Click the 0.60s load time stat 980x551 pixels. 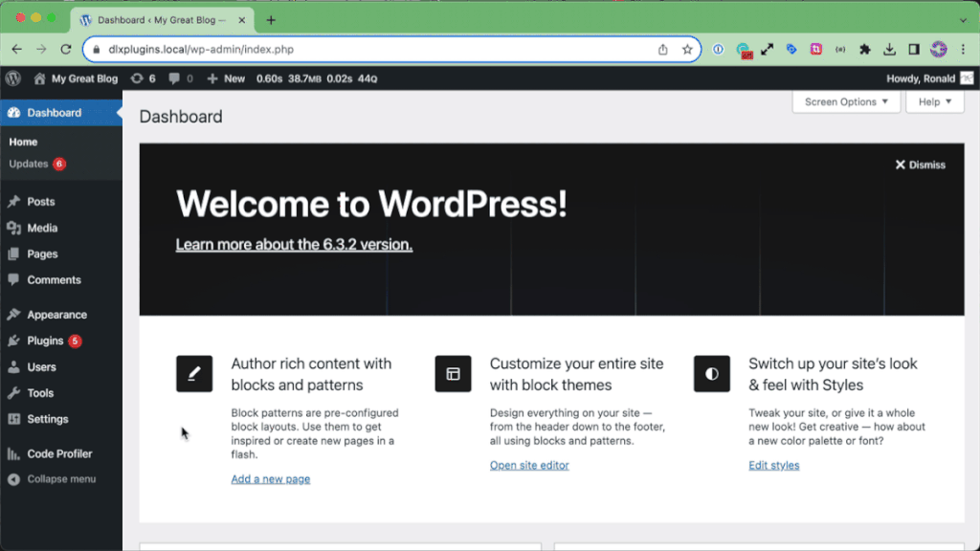click(269, 78)
